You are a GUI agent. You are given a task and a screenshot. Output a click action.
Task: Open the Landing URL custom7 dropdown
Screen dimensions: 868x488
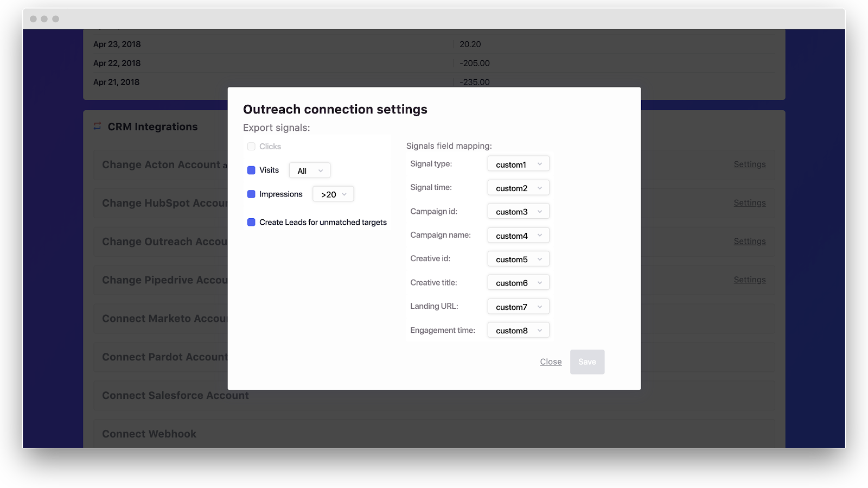518,307
